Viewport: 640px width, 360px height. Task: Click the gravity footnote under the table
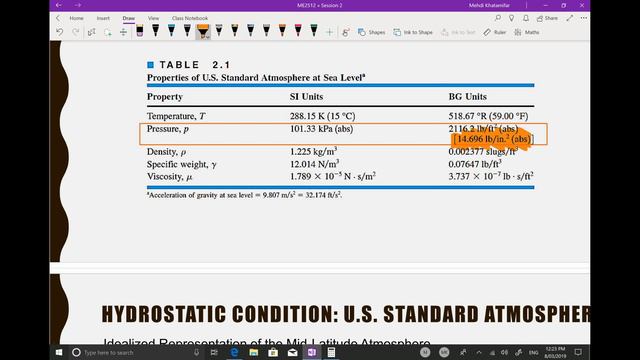point(244,195)
